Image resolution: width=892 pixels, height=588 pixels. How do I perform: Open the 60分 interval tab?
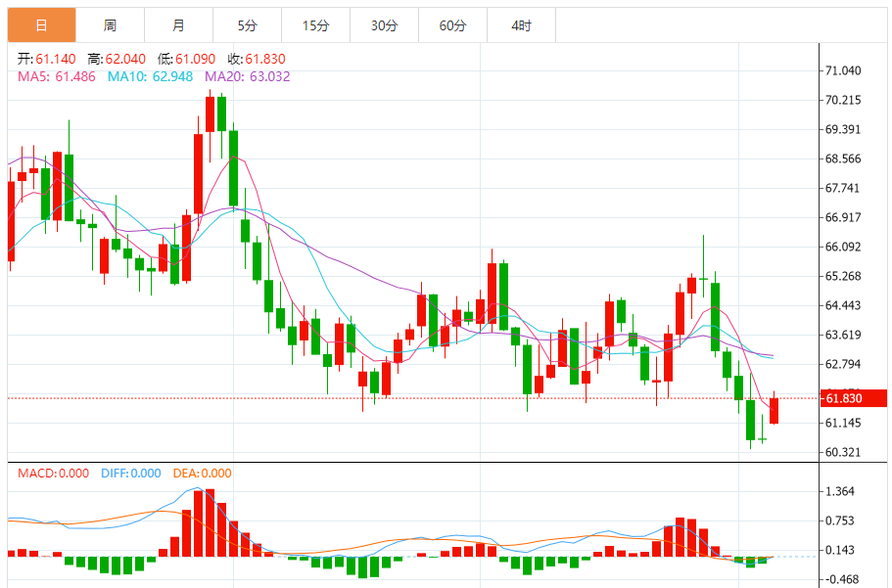point(452,25)
